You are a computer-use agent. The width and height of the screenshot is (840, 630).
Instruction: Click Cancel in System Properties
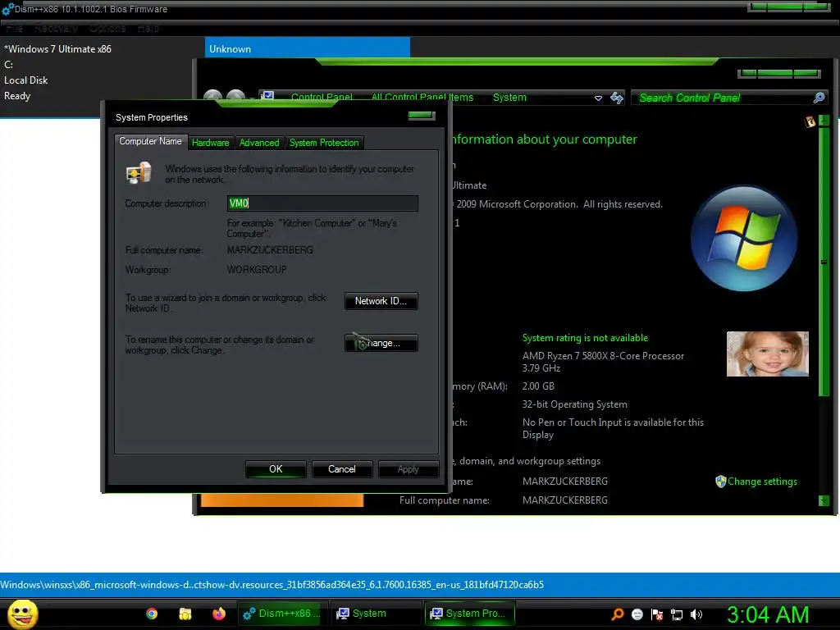[x=342, y=469]
